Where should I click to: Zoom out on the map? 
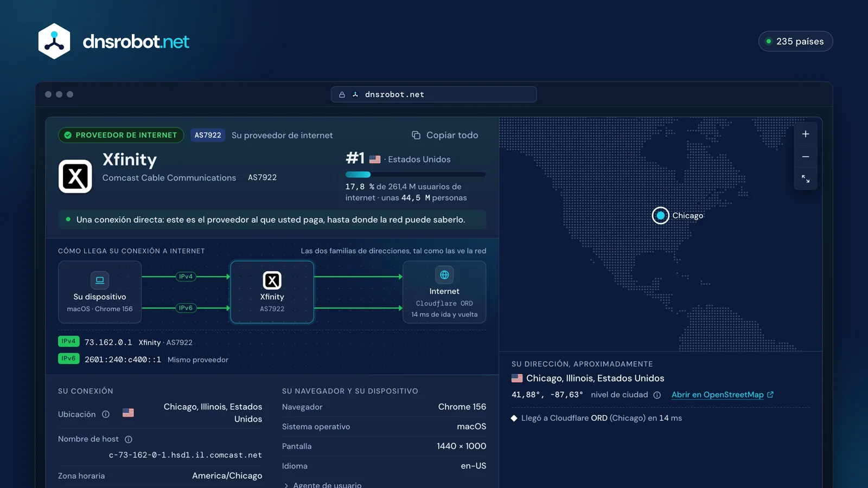click(806, 157)
